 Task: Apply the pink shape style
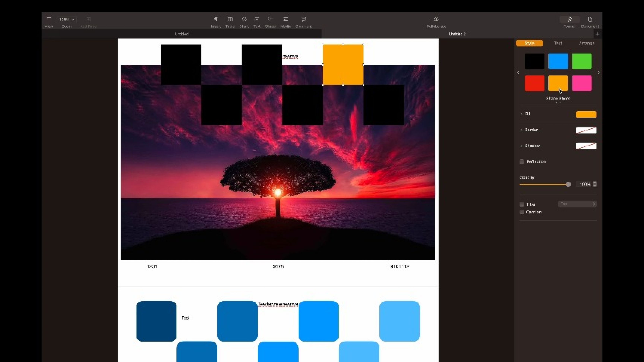coord(582,83)
